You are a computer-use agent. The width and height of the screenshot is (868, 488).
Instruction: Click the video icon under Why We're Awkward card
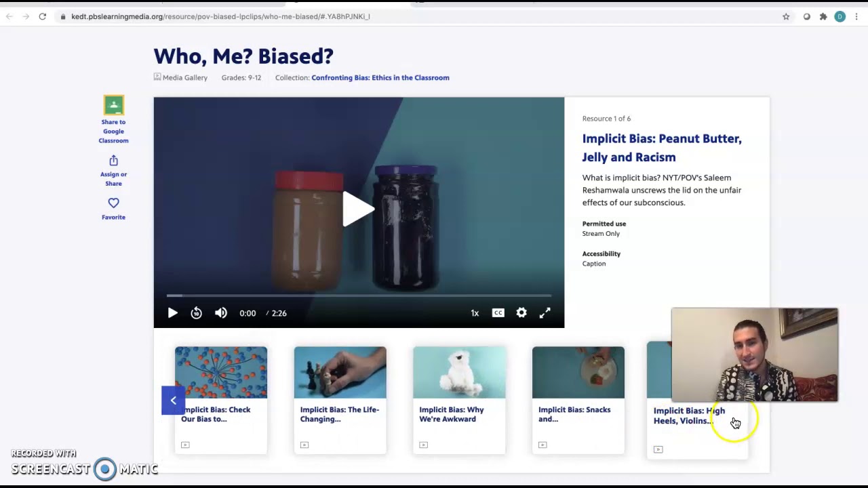point(423,445)
